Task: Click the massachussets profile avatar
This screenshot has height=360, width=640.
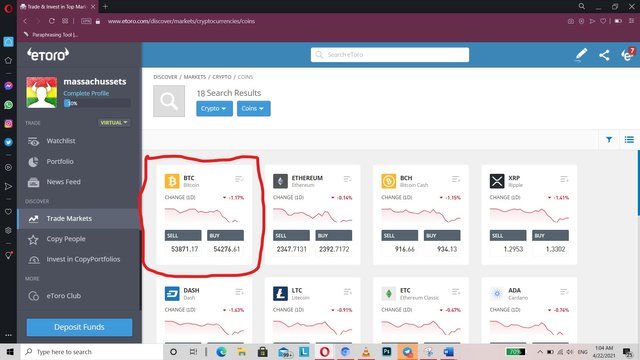Action: click(x=42, y=93)
